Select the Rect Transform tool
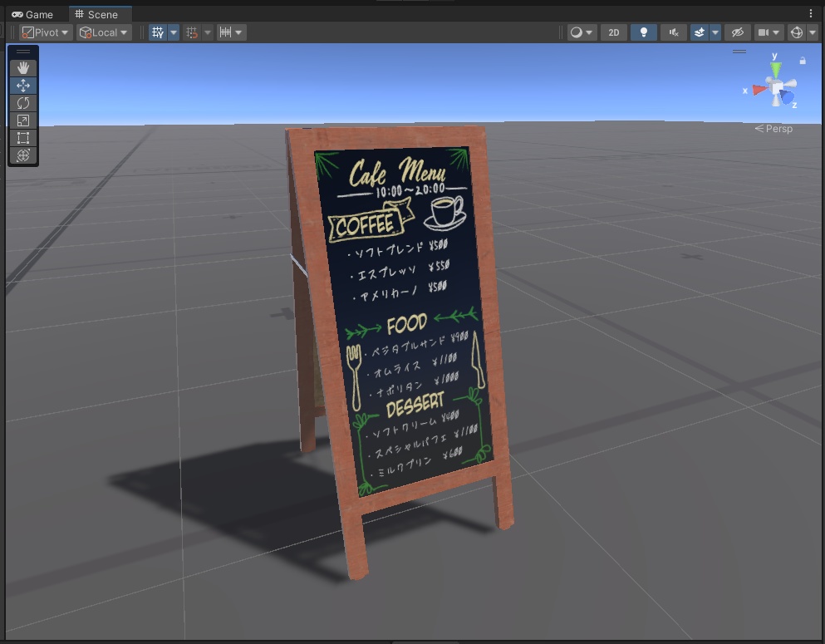This screenshot has height=644, width=825. coord(22,137)
